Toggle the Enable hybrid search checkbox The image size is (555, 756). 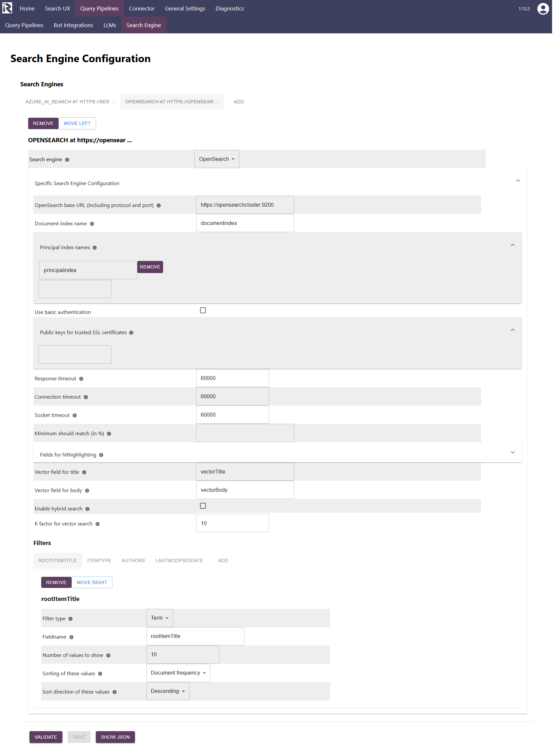[203, 506]
